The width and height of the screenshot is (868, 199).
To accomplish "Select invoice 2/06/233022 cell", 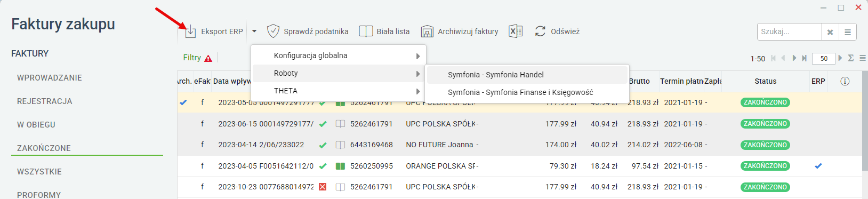I will [282, 145].
